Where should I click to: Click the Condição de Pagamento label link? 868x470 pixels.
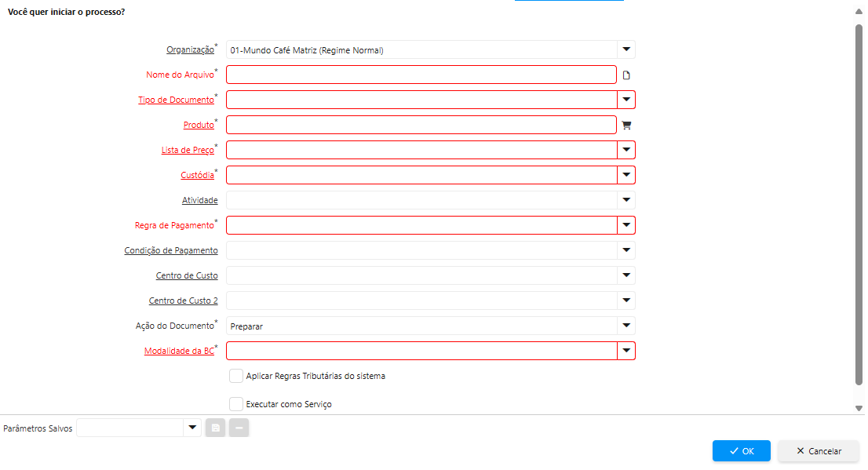(171, 251)
